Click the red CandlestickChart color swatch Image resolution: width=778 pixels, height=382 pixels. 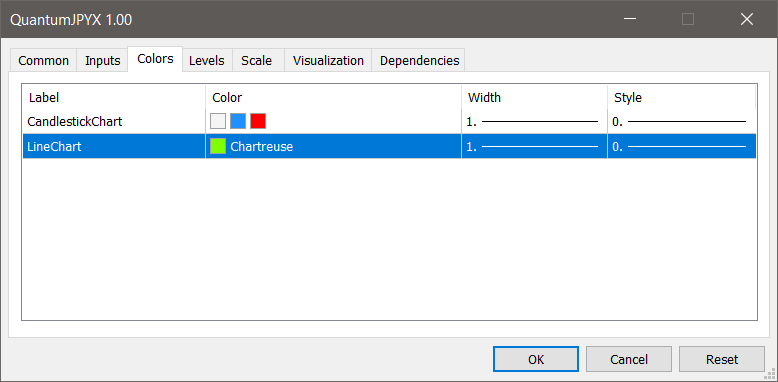pyautogui.click(x=258, y=121)
